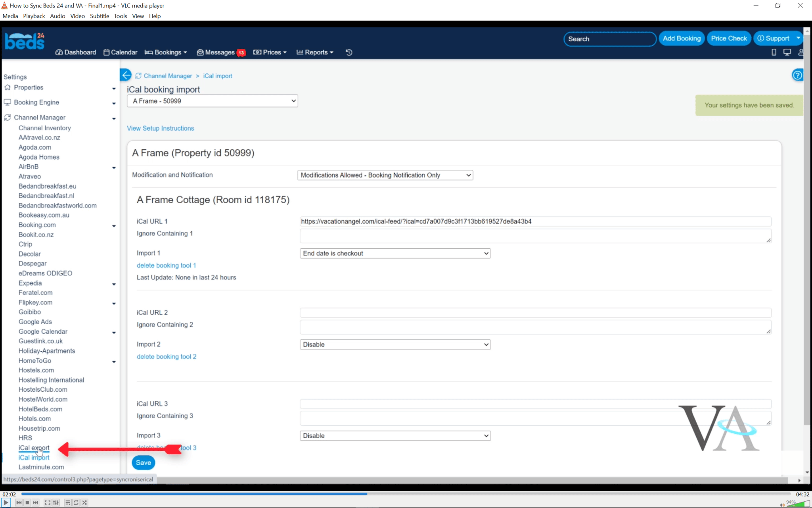Click the help question mark icon
Screen dimensions: 812x508
click(797, 75)
